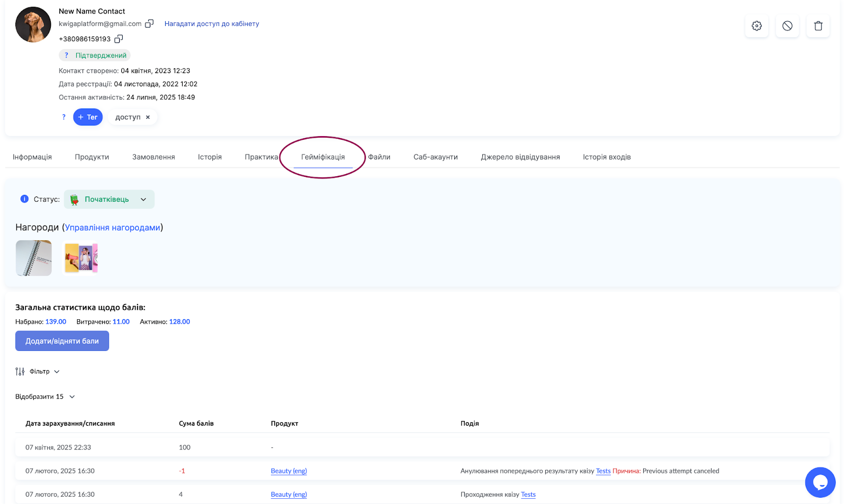Click Додати/відняти бали button
The image size is (847, 504).
click(62, 341)
